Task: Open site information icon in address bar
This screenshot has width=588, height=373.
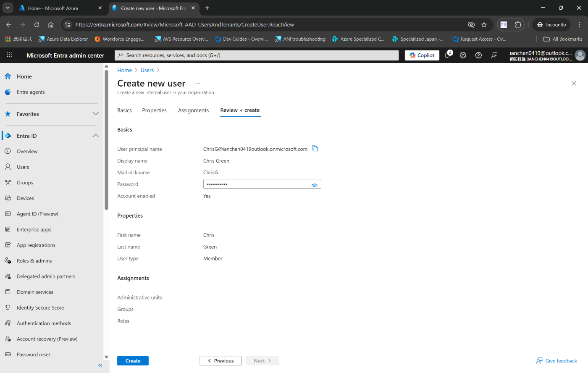Action: click(x=68, y=25)
